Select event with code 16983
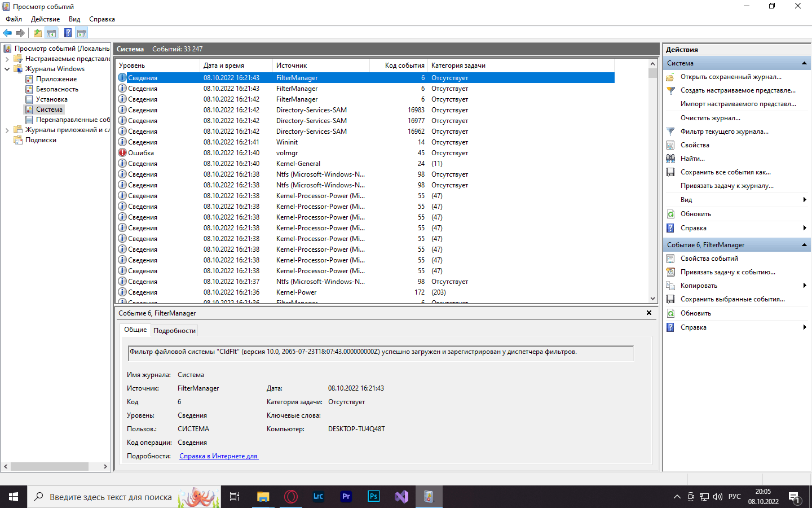The height and width of the screenshot is (508, 812). (365, 110)
